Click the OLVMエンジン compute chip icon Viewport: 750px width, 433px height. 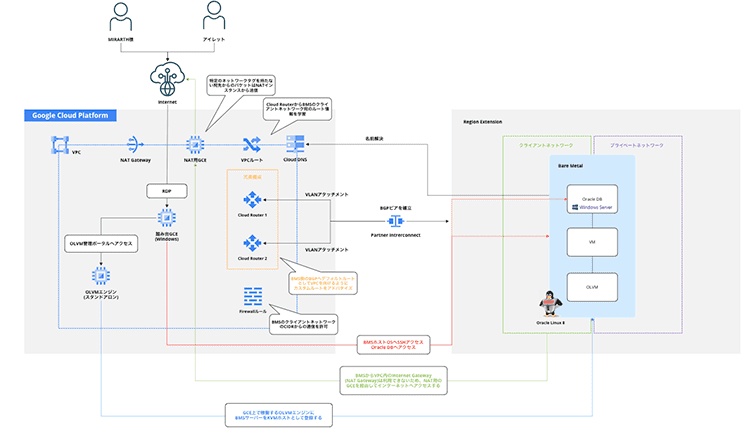click(x=101, y=276)
